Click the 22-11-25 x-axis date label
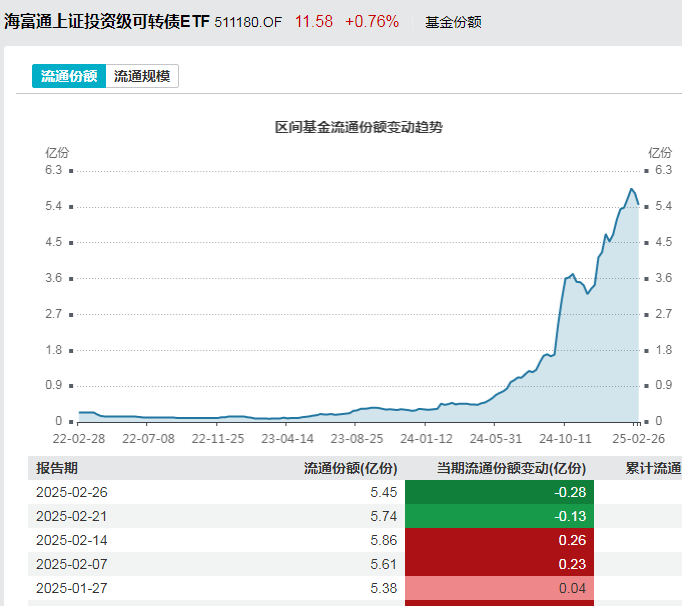 218,439
